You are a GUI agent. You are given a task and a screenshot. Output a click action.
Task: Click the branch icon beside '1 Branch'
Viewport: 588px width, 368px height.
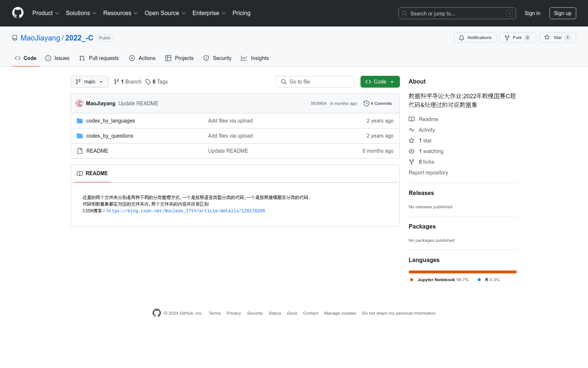(x=116, y=82)
